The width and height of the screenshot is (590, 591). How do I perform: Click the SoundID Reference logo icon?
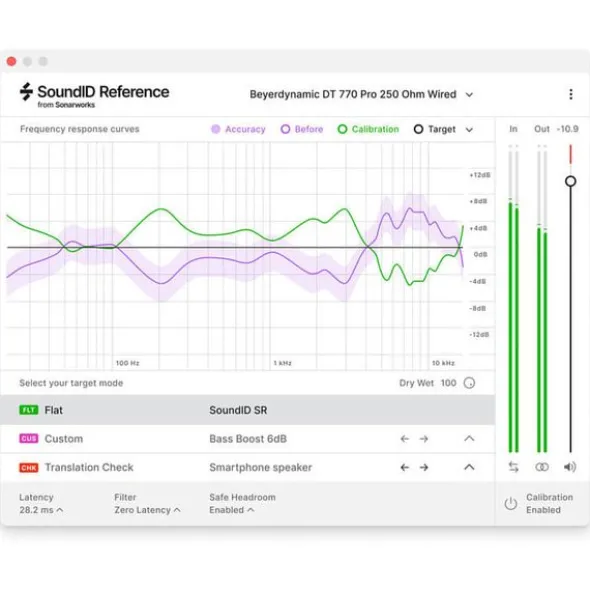point(26,92)
